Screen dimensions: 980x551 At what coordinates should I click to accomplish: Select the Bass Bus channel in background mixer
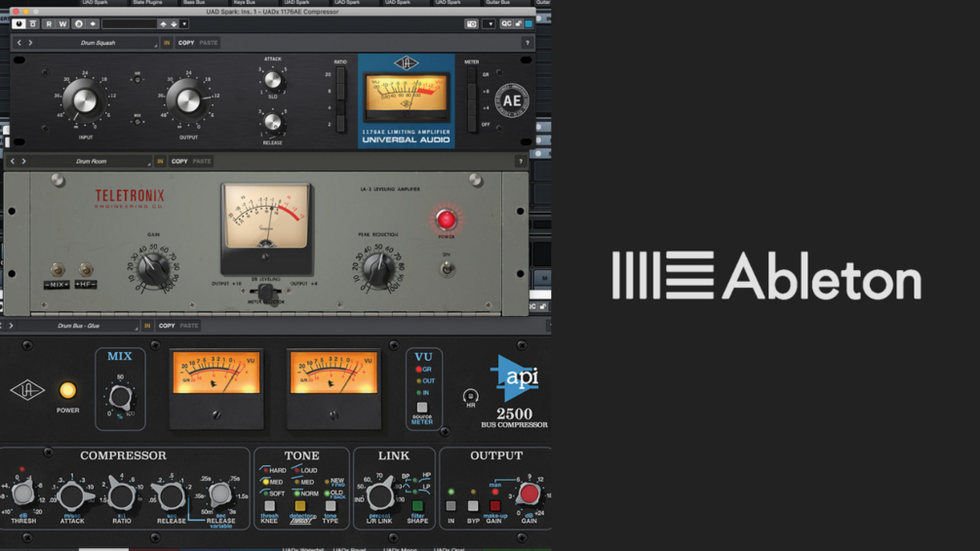(194, 3)
